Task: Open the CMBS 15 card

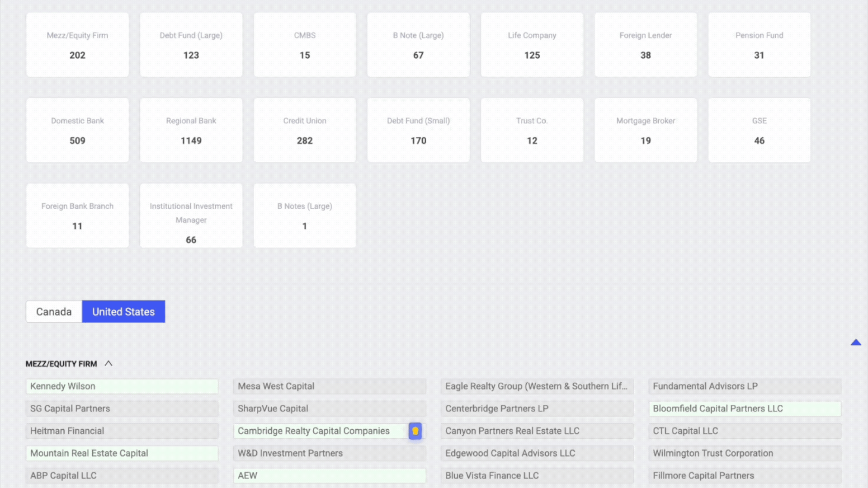Action: click(x=305, y=45)
